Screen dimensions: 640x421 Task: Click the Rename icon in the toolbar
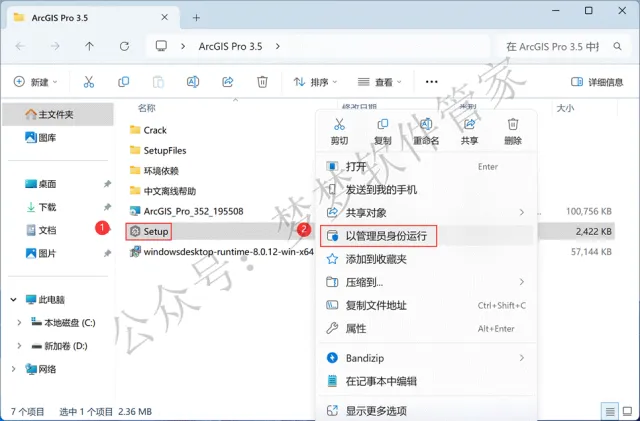click(193, 82)
